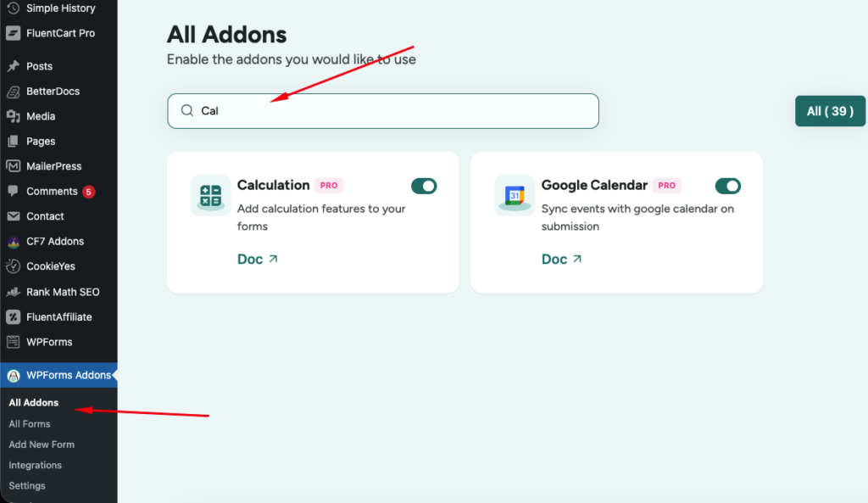Disable the Calculation addon toggle
This screenshot has height=503, width=868.
click(x=424, y=186)
